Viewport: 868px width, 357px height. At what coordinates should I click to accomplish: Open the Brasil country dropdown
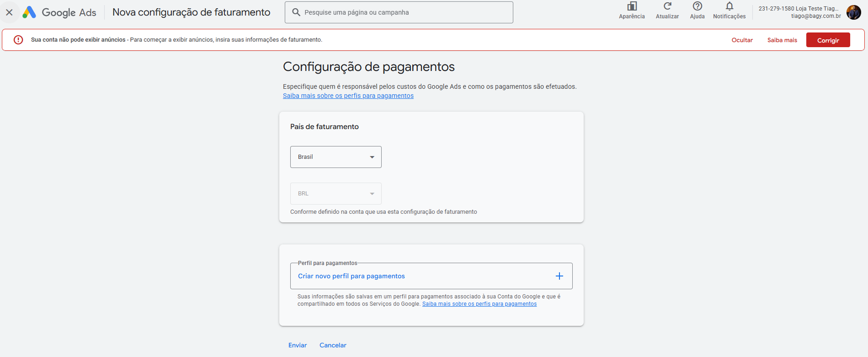(336, 157)
